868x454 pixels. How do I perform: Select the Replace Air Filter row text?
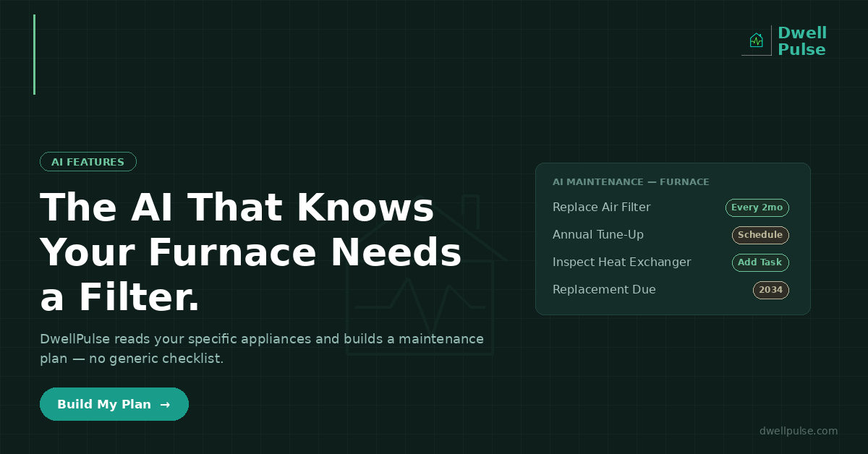click(x=602, y=207)
